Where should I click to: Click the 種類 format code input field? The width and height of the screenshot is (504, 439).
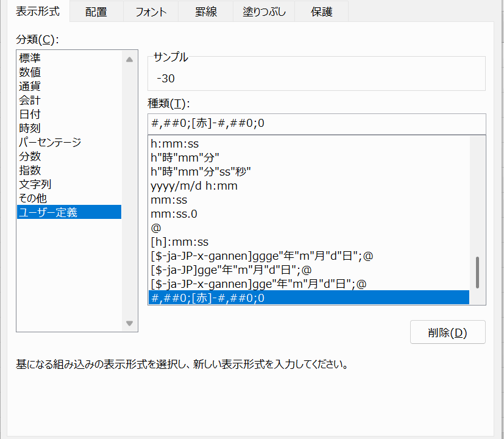click(316, 124)
